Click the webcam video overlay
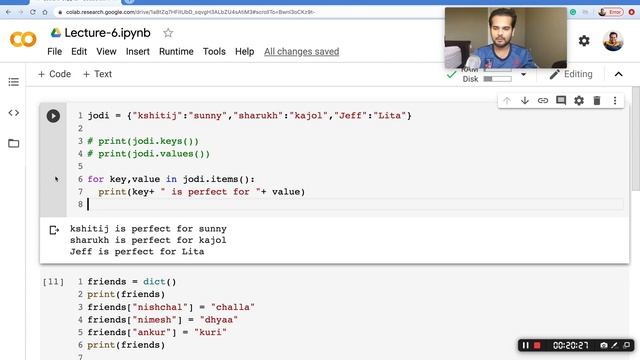Viewport: 640px width, 360px height. (506, 38)
